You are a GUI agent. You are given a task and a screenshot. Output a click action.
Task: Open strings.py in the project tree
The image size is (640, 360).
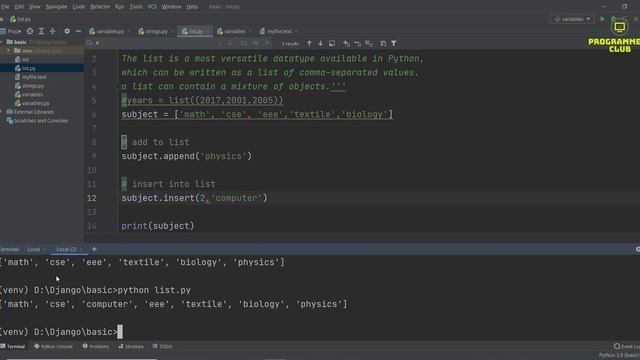point(29,86)
